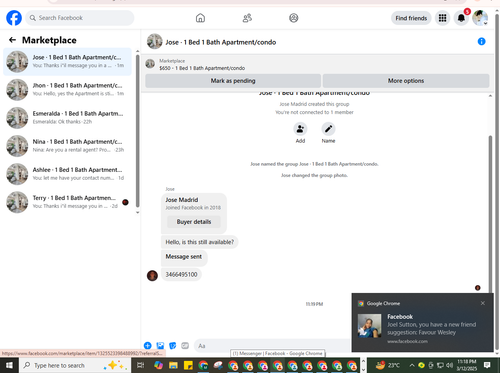This screenshot has width=500, height=373.
Task: Expand the More options button
Action: coord(406,81)
